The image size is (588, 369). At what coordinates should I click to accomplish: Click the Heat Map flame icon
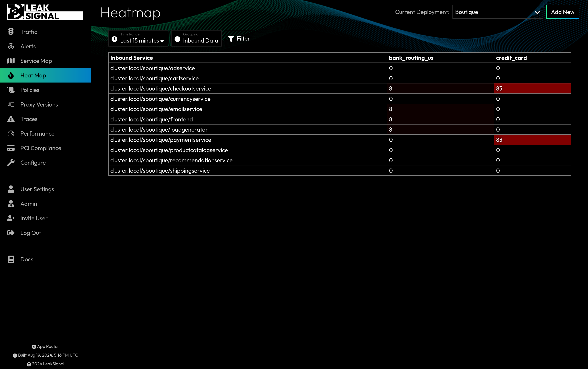point(11,75)
